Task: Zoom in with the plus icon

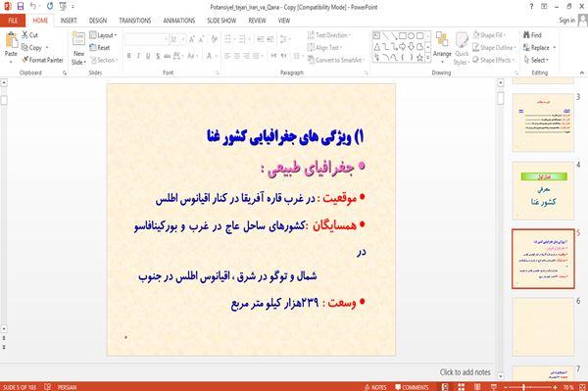Action: click(x=555, y=387)
